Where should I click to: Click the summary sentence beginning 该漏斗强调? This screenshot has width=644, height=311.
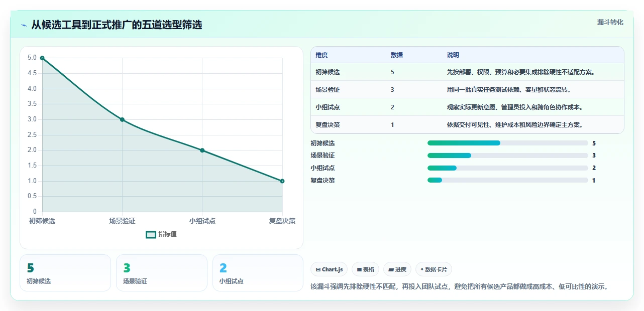pyautogui.click(x=461, y=287)
